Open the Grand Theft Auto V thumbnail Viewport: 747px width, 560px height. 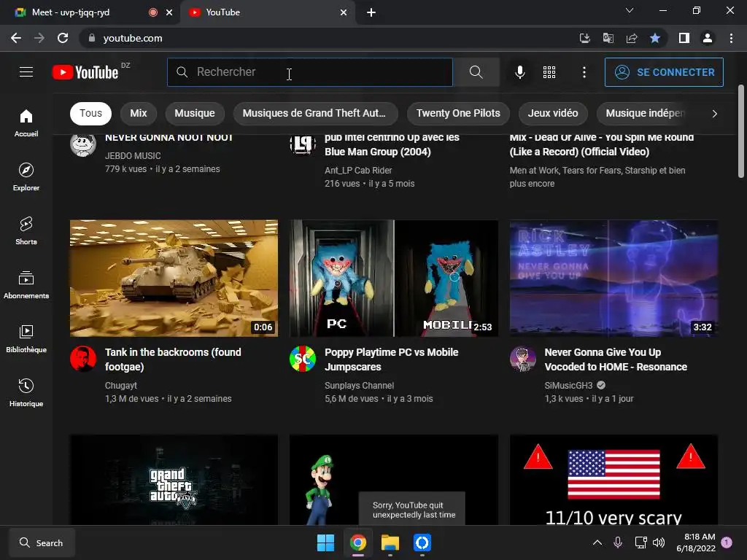[174, 480]
